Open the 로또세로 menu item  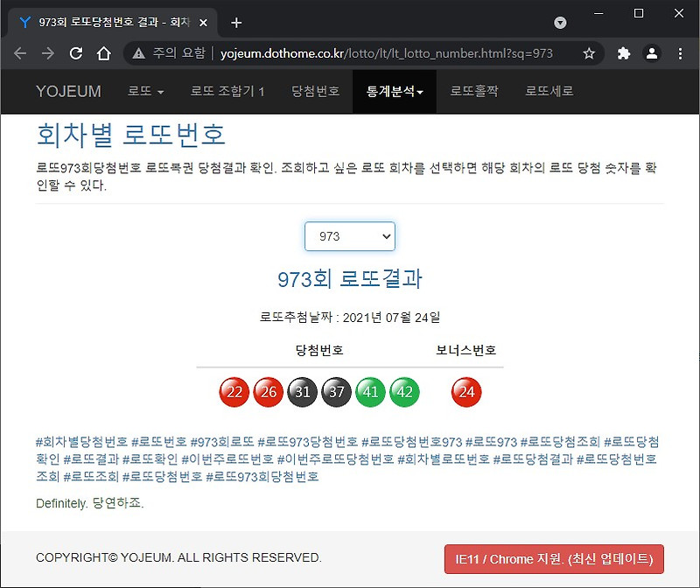tap(549, 91)
